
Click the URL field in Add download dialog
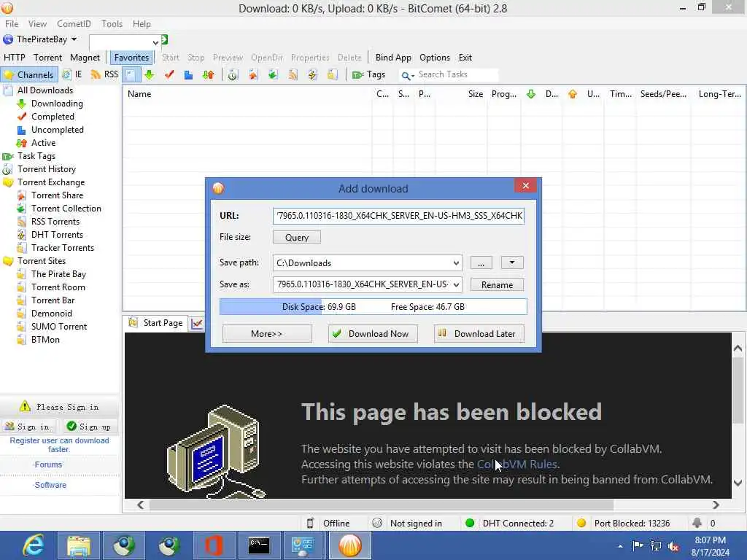point(398,216)
